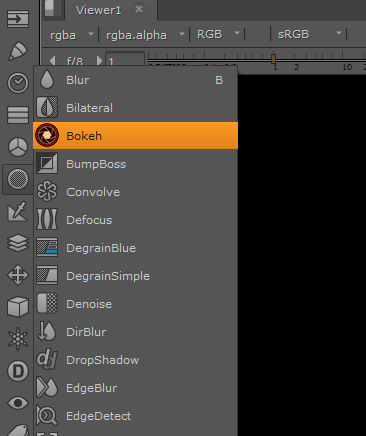Open the rgba channel set dropdown

click(x=71, y=34)
